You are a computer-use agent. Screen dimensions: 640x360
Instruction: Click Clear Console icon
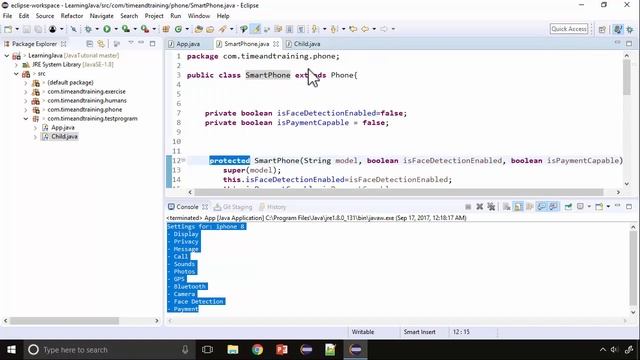[x=507, y=207]
